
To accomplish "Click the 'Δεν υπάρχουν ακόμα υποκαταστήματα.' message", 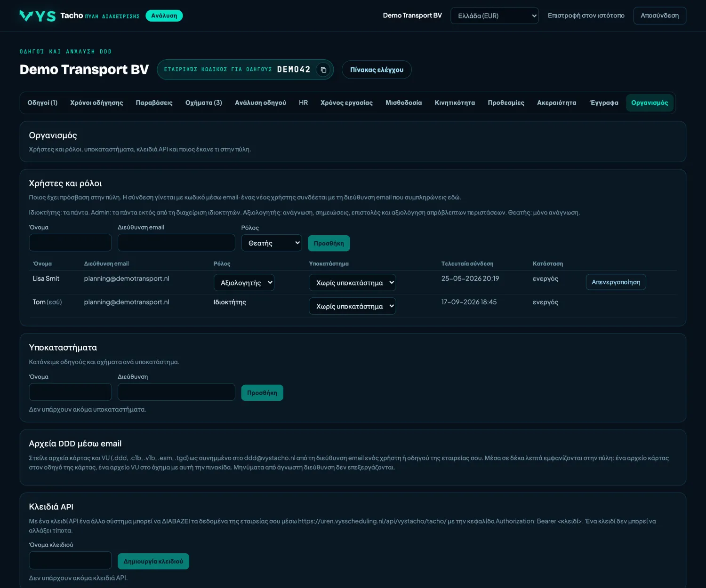I will click(88, 409).
